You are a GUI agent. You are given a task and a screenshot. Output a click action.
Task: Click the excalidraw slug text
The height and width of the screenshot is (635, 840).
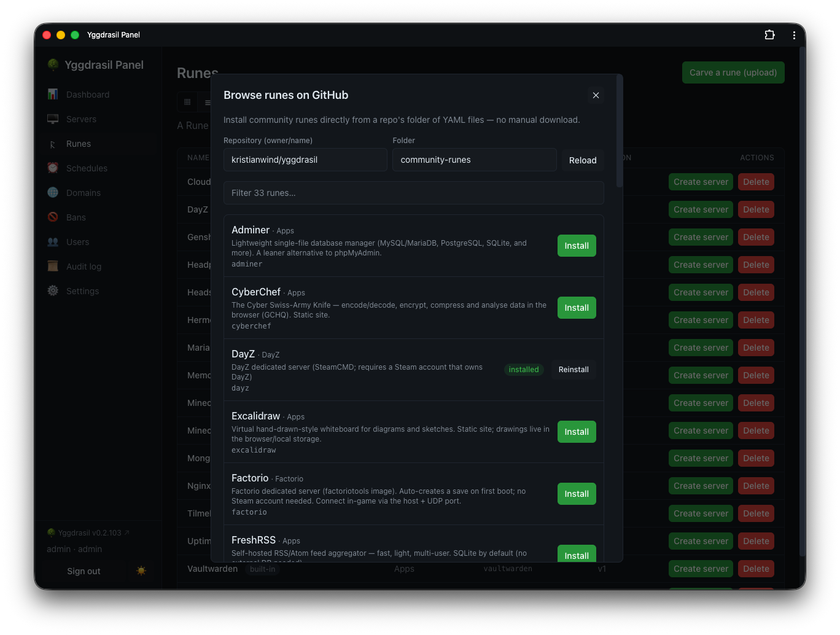pos(254,450)
